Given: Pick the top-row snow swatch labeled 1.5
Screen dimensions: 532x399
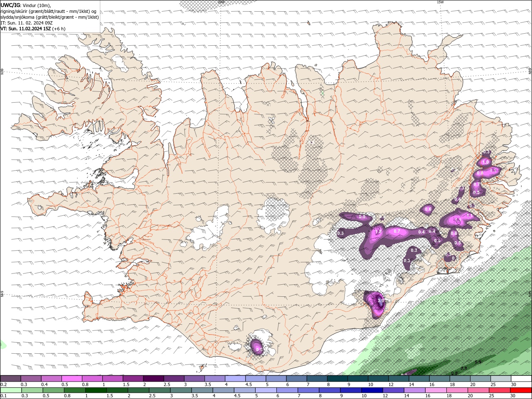Looking at the screenshot, I should pyautogui.click(x=133, y=379).
